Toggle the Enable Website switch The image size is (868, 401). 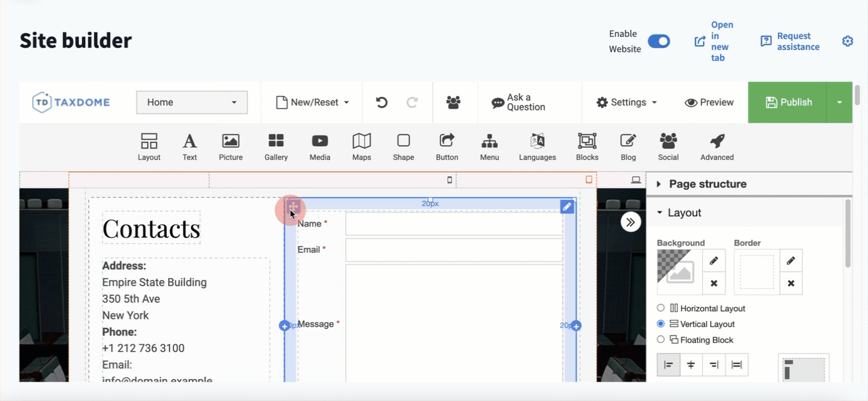click(659, 41)
